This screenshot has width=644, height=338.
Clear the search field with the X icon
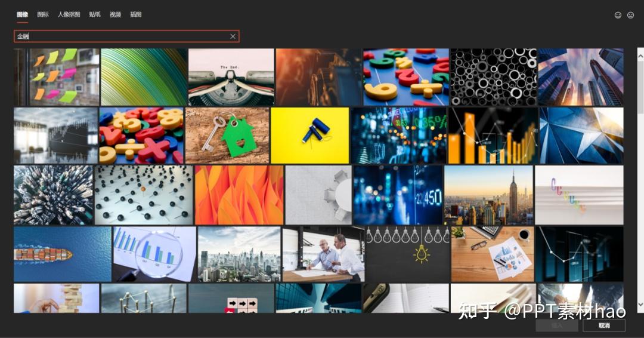tap(233, 36)
